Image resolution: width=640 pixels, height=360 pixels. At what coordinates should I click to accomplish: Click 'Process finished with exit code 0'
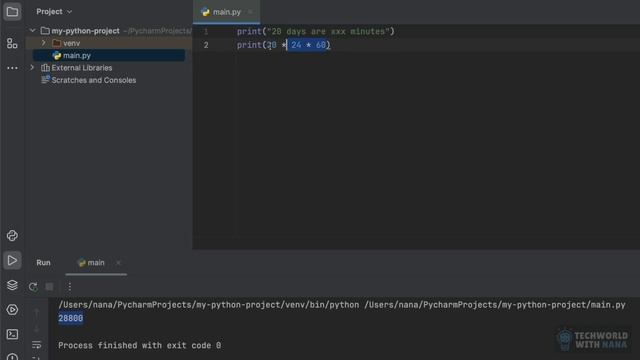[x=140, y=345]
